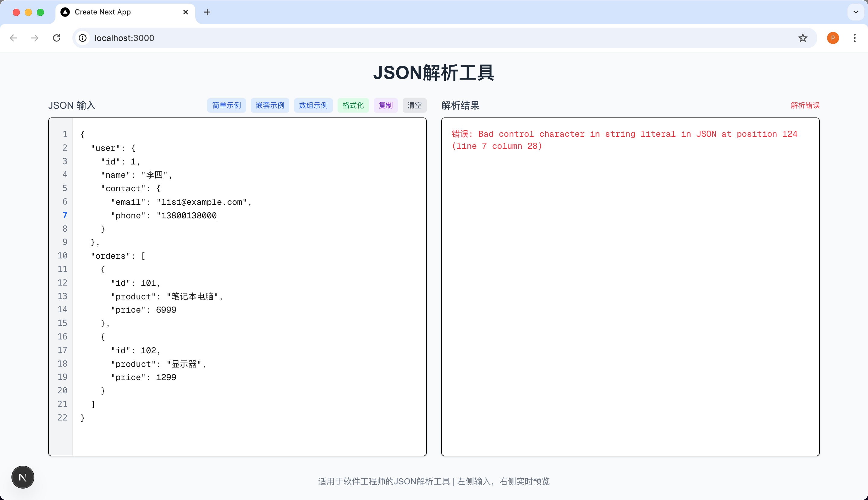Click the browser reload icon
The height and width of the screenshot is (500, 868).
tap(57, 38)
